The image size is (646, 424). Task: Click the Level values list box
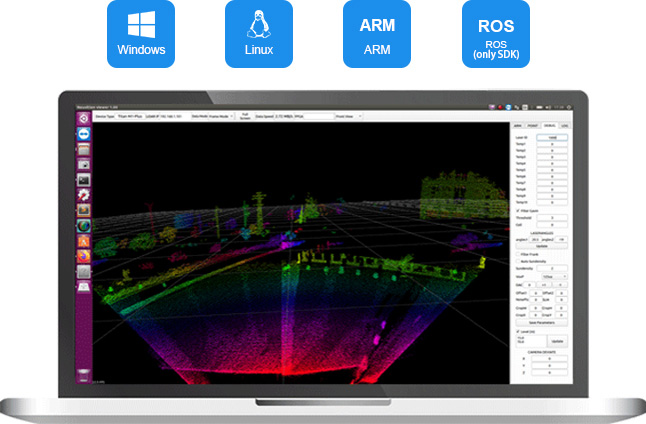click(531, 342)
